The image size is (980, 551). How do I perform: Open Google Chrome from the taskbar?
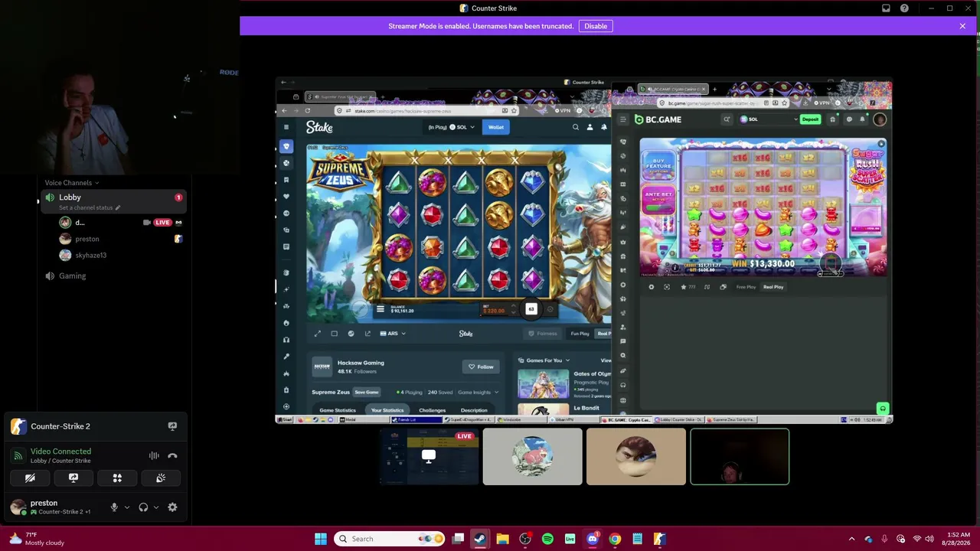[x=615, y=539]
